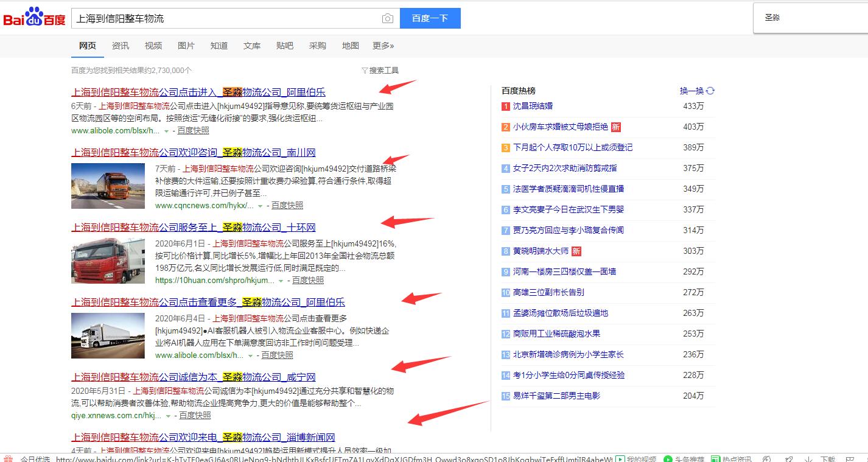
Task: Open result 上海到信阳整车物流公司诚信为本 咸宁网
Action: (x=194, y=377)
